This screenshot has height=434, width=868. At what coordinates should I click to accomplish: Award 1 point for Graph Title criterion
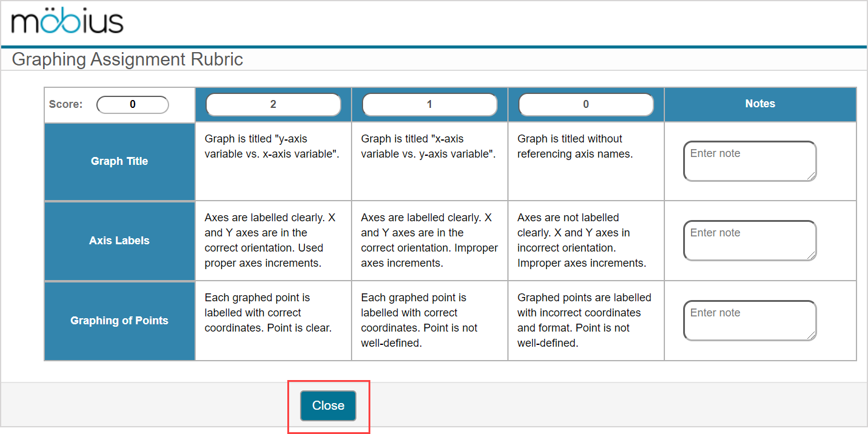point(429,161)
